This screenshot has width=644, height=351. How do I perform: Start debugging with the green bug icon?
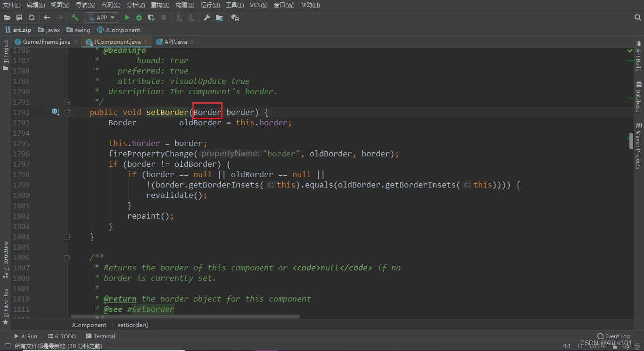139,17
